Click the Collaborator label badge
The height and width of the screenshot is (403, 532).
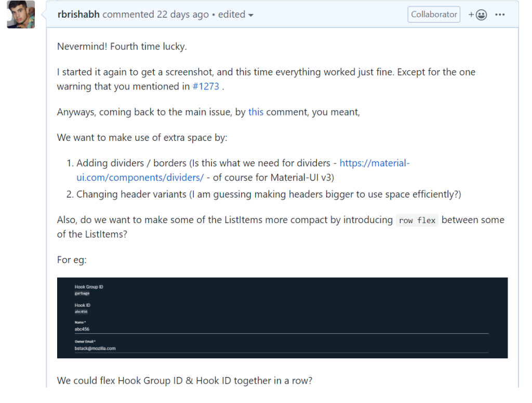pos(434,14)
